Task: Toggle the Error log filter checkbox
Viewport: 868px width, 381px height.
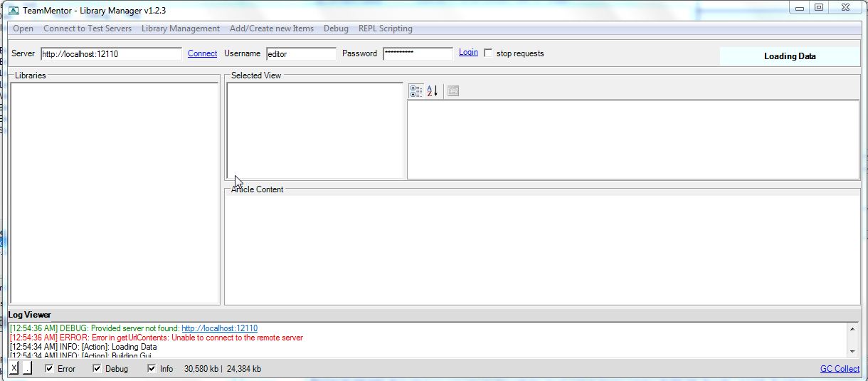Action: click(x=49, y=368)
